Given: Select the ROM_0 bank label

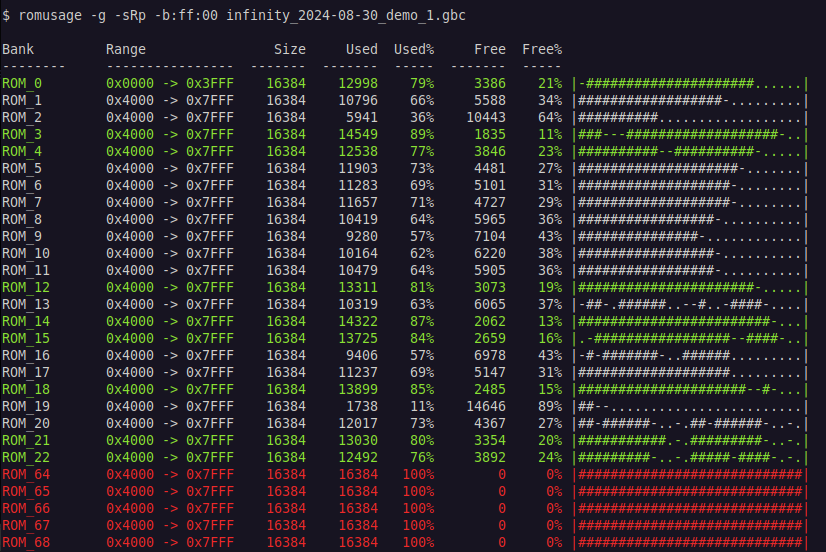Looking at the screenshot, I should pyautogui.click(x=22, y=83).
